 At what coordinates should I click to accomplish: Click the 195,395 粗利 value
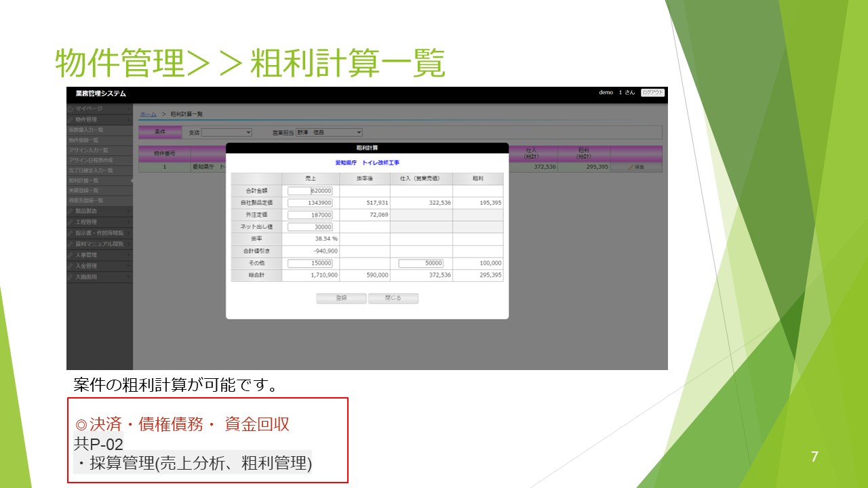coord(490,203)
